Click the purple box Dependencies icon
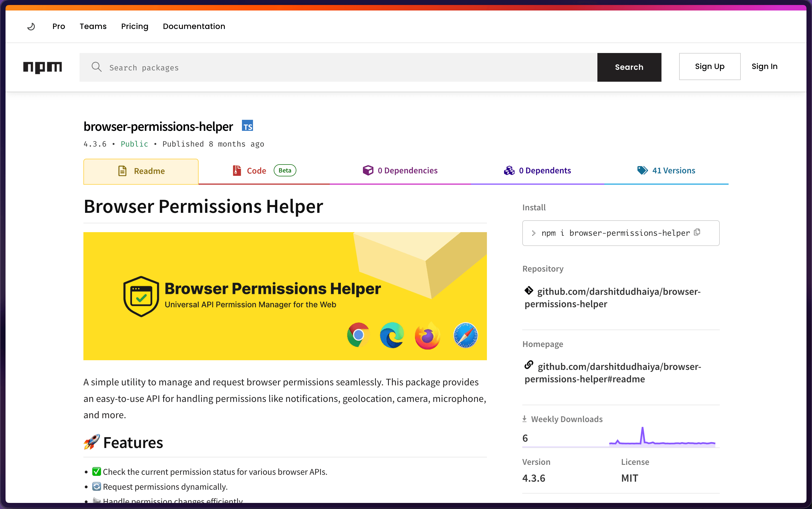 coord(368,170)
